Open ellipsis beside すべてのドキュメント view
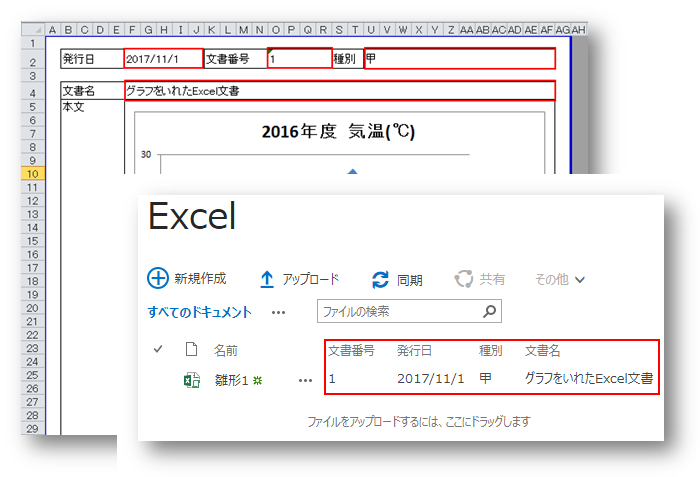Viewport: 700px width, 477px height. (278, 312)
